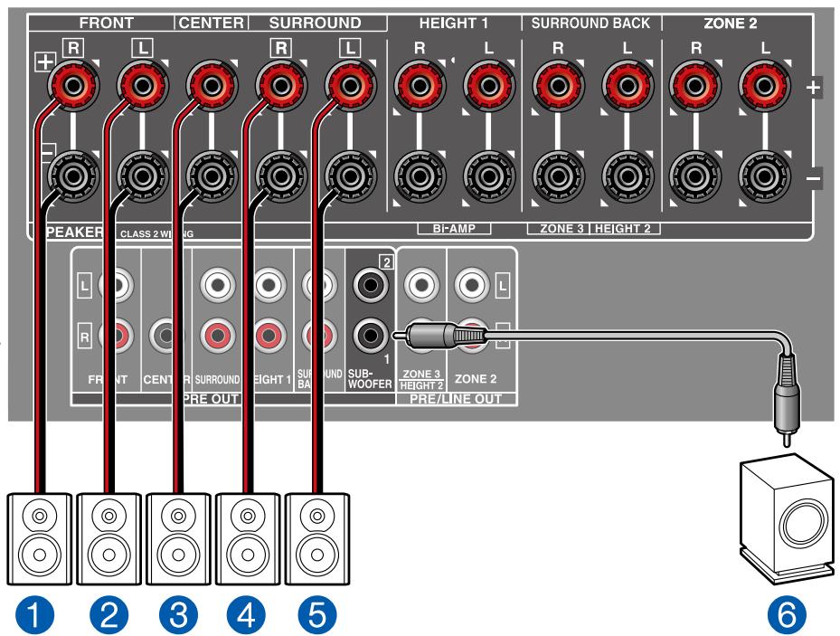Click the Subwoofer 2 pre out jack

(370, 284)
